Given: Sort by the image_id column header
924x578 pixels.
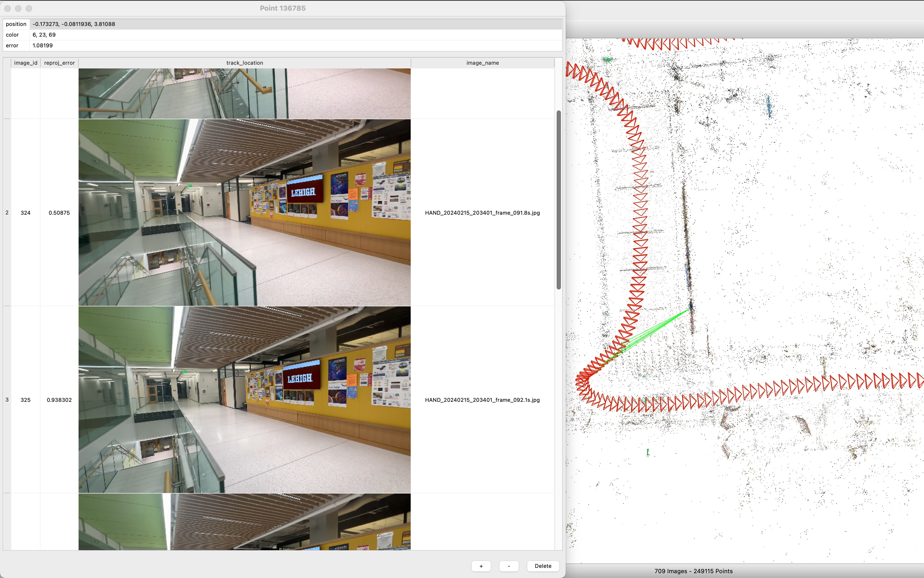Looking at the screenshot, I should [x=26, y=63].
